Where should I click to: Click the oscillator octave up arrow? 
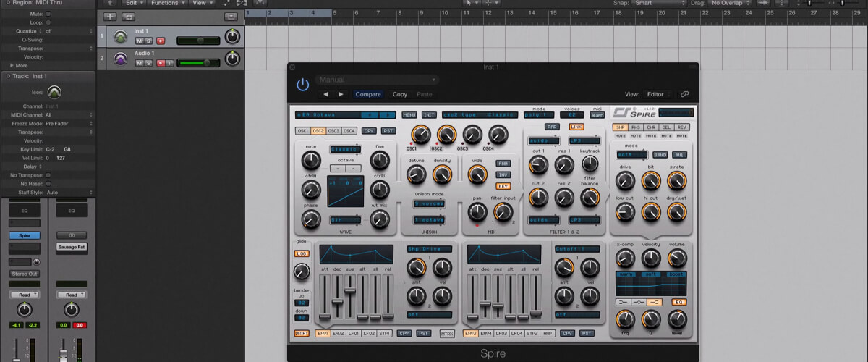353,168
